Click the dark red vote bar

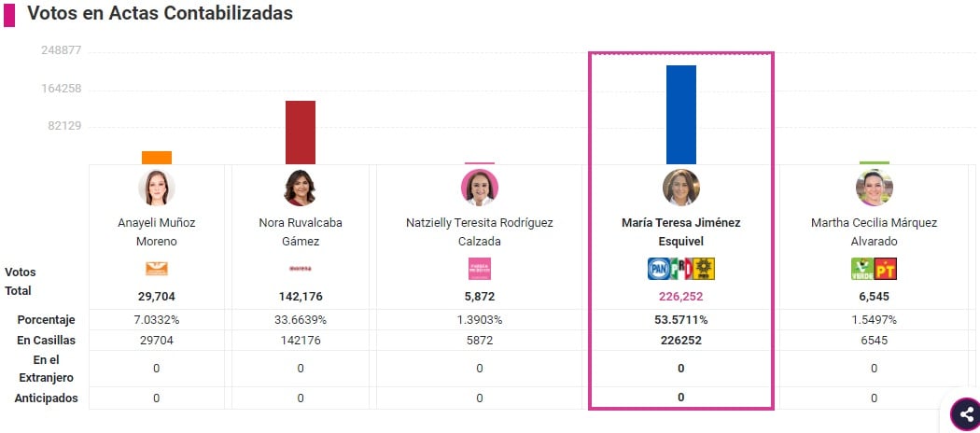301,132
